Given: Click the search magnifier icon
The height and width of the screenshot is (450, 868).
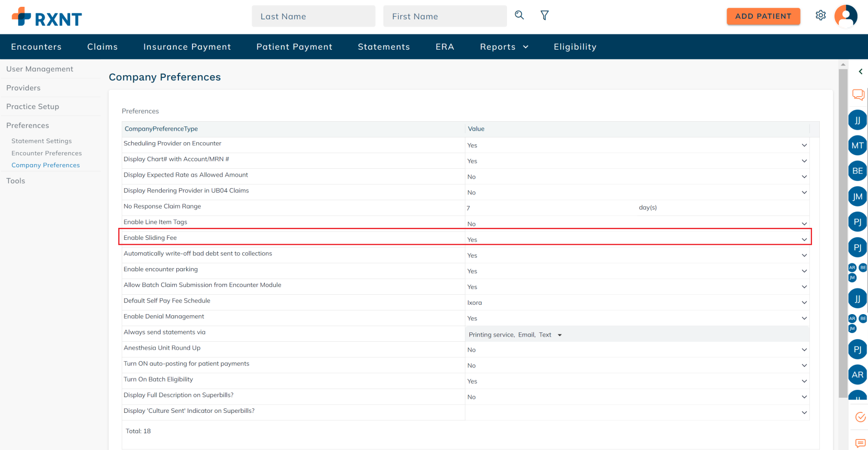Looking at the screenshot, I should pyautogui.click(x=519, y=15).
